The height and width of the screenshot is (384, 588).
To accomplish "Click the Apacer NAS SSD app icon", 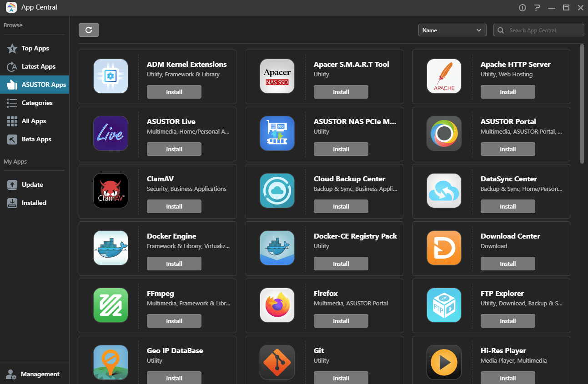I will 277,76.
